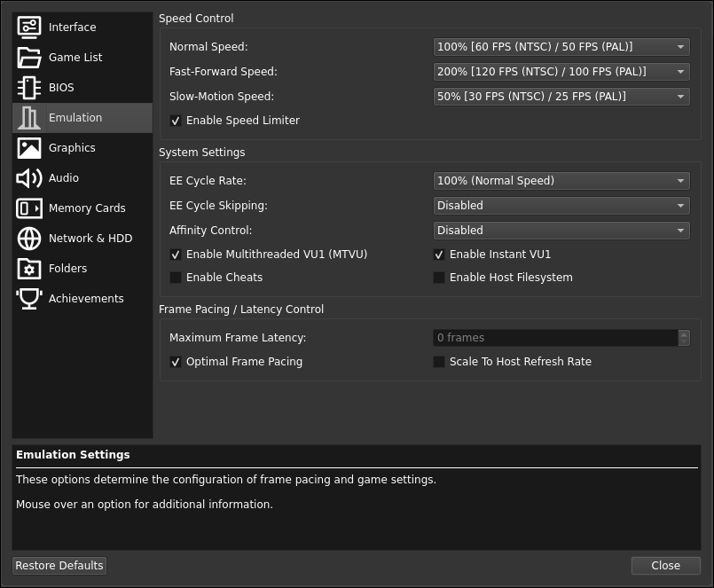
Task: Select the Folders sidebar entry
Action: 29,268
